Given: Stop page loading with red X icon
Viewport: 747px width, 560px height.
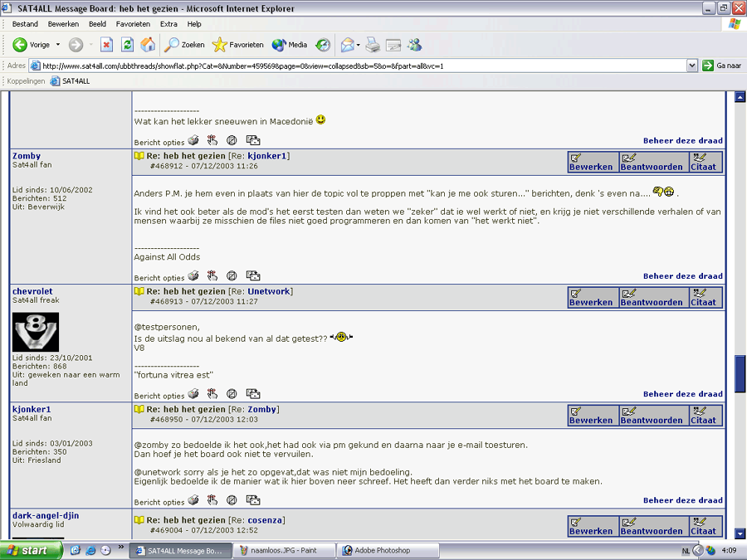Looking at the screenshot, I should coord(106,45).
